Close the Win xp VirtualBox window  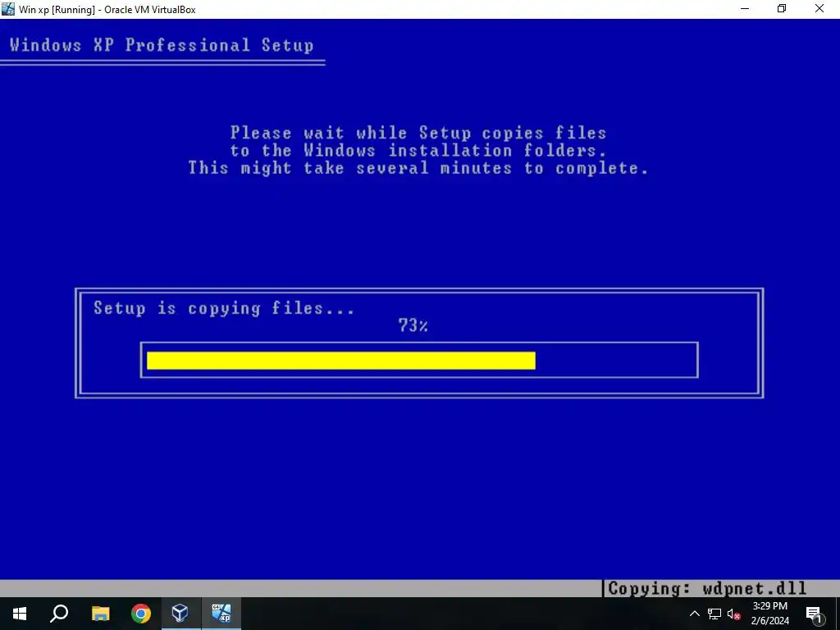819,8
